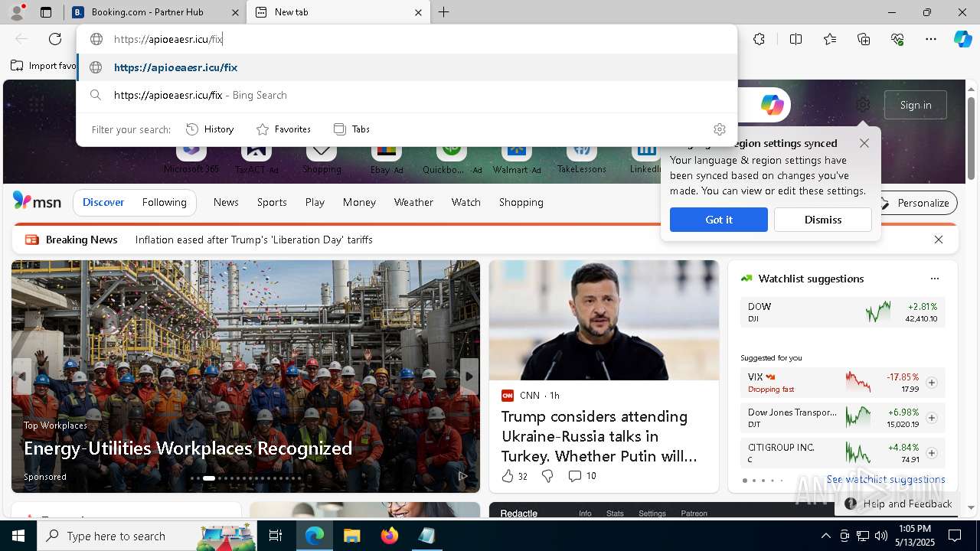Select the Bing Search suggestion
This screenshot has width=980, height=551.
tap(407, 95)
